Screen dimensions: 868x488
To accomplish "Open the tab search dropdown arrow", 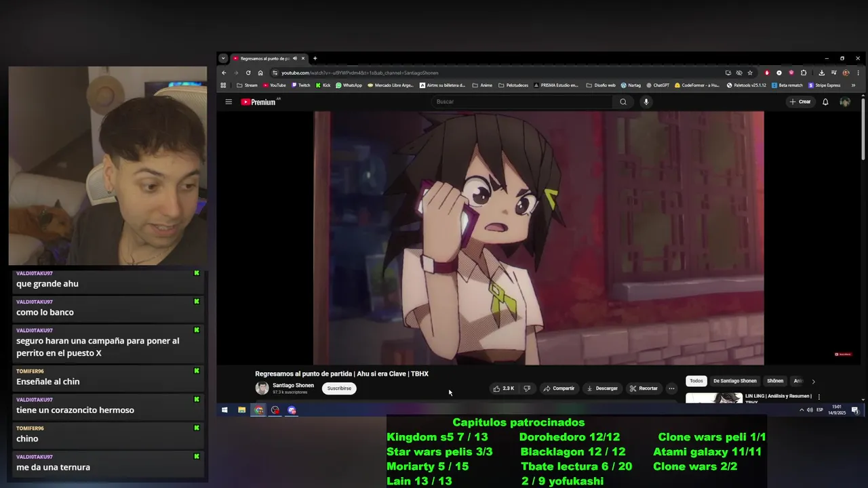I will (223, 58).
